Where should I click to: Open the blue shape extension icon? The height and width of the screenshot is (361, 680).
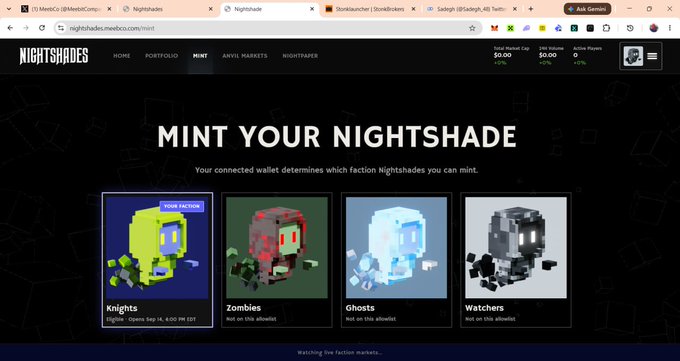558,28
